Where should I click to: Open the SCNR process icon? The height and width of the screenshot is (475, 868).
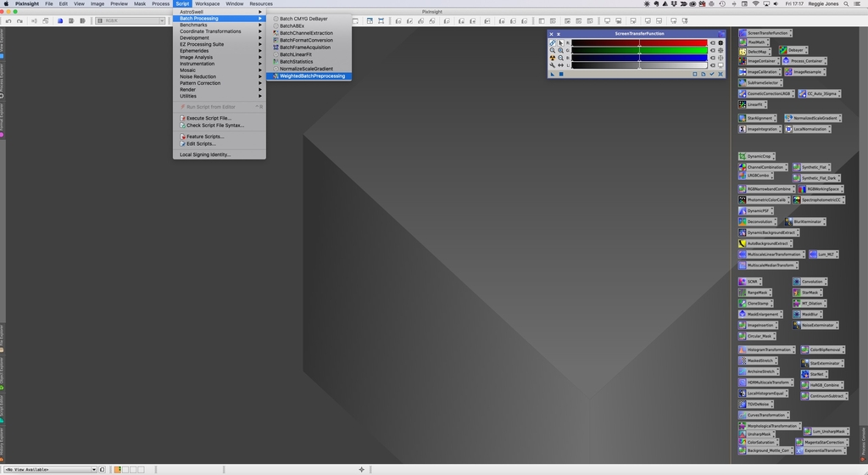[x=753, y=281]
